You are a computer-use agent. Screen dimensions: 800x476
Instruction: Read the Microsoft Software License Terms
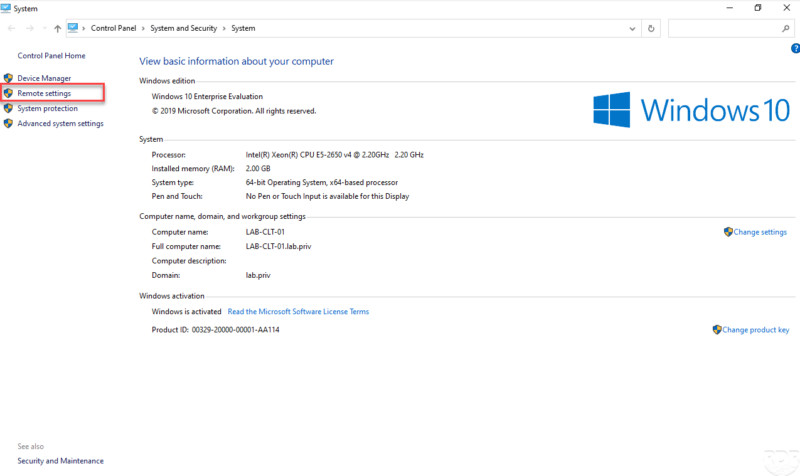coord(298,312)
